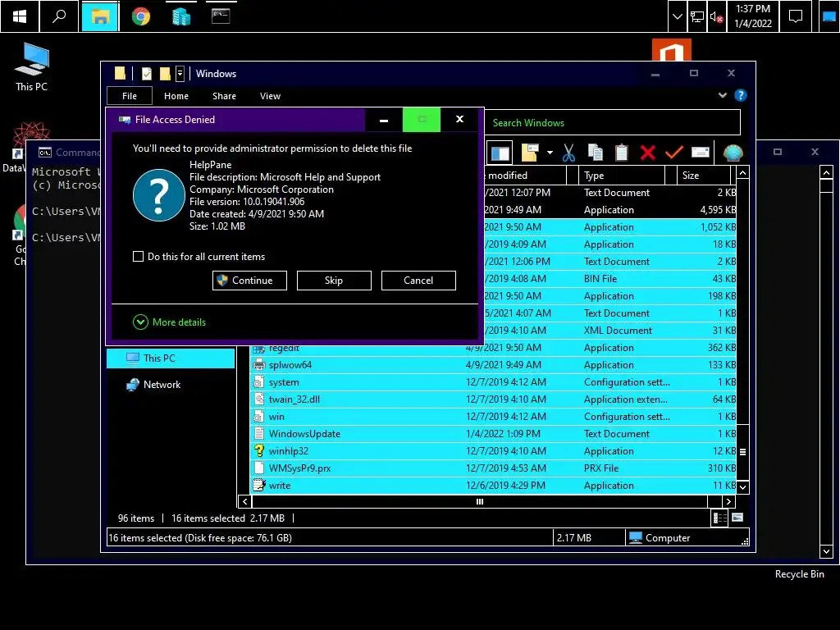Switch to large icons view in status bar

click(737, 518)
